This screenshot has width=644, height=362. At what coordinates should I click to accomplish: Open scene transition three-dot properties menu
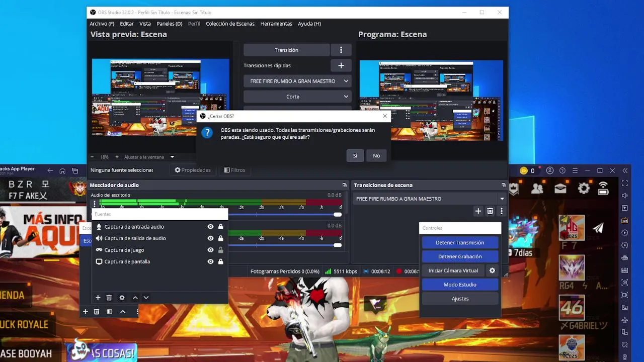click(501, 211)
